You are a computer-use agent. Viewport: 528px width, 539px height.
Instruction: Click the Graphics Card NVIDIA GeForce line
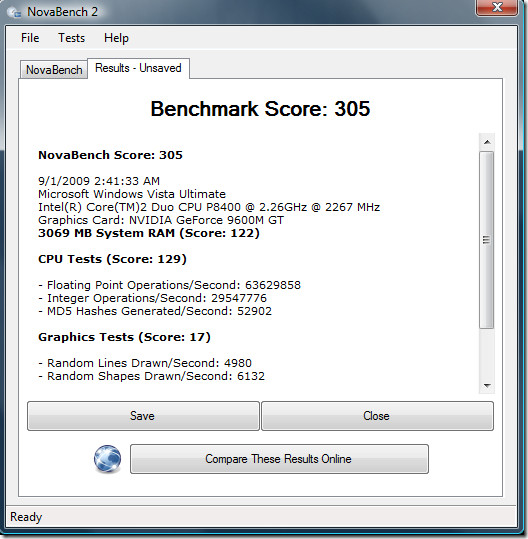click(x=161, y=220)
